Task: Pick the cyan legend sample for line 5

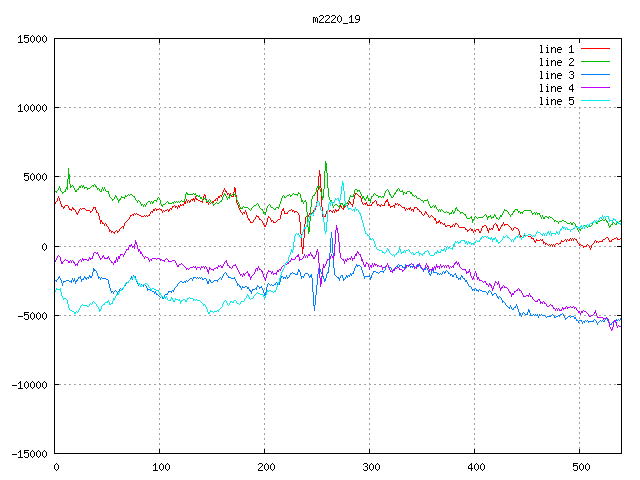Action: coord(595,101)
